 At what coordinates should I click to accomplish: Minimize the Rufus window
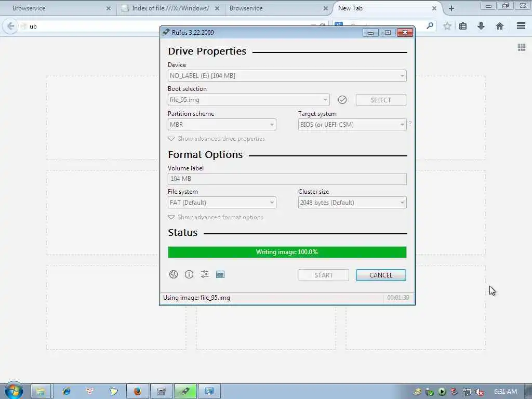click(371, 33)
